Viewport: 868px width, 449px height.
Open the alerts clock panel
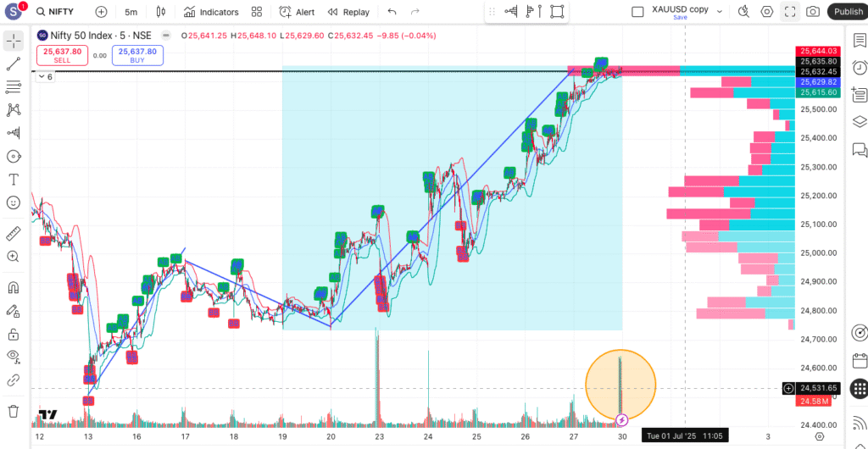pyautogui.click(x=860, y=68)
